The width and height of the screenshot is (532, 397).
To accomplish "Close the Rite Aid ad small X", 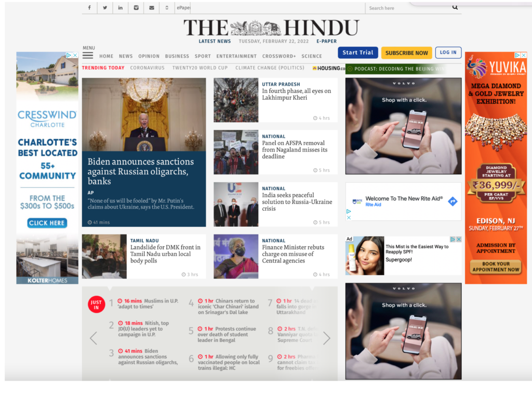I will click(x=349, y=217).
